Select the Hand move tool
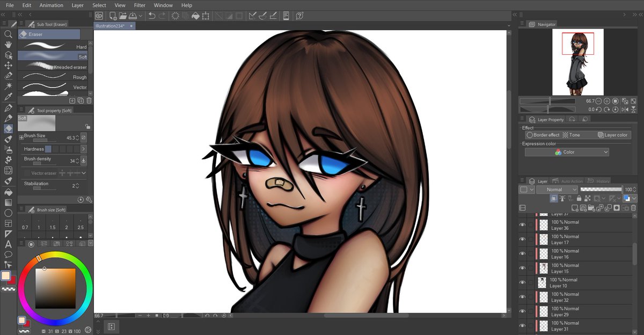The image size is (644, 335). 8,44
